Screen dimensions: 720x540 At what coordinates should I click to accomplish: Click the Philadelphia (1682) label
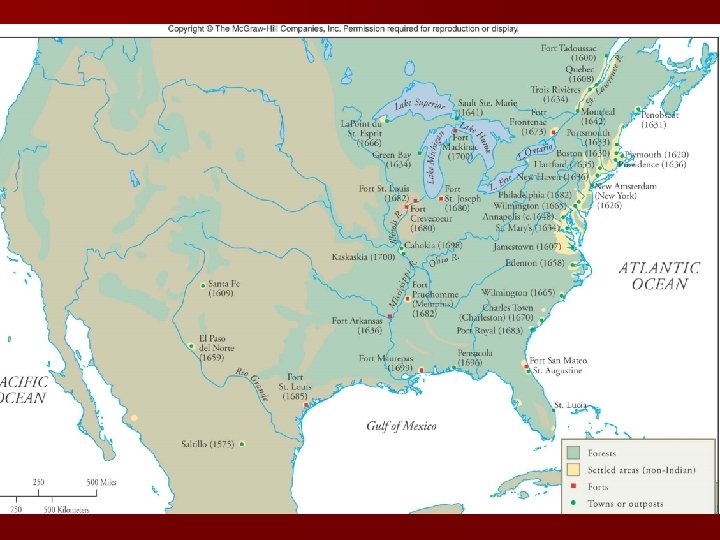pyautogui.click(x=534, y=195)
